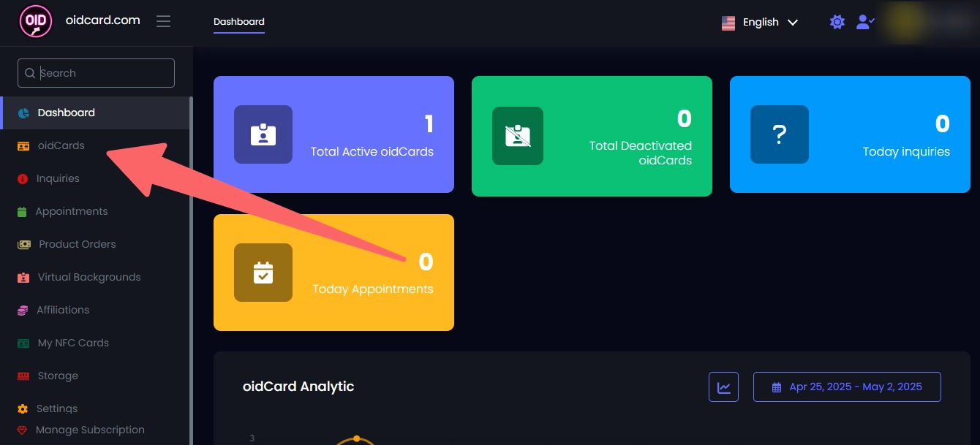Open Manage Subscription link
This screenshot has height=445, width=980.
pyautogui.click(x=90, y=430)
